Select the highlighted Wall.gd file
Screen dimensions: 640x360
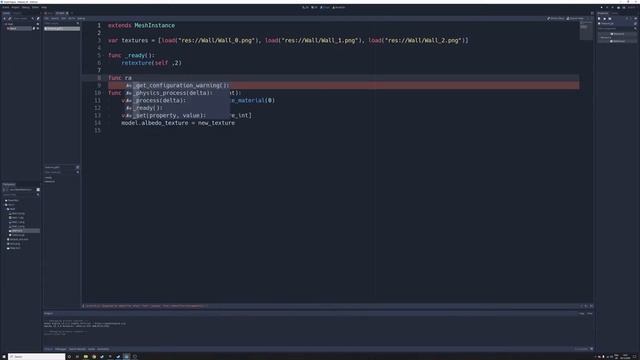coord(24,231)
